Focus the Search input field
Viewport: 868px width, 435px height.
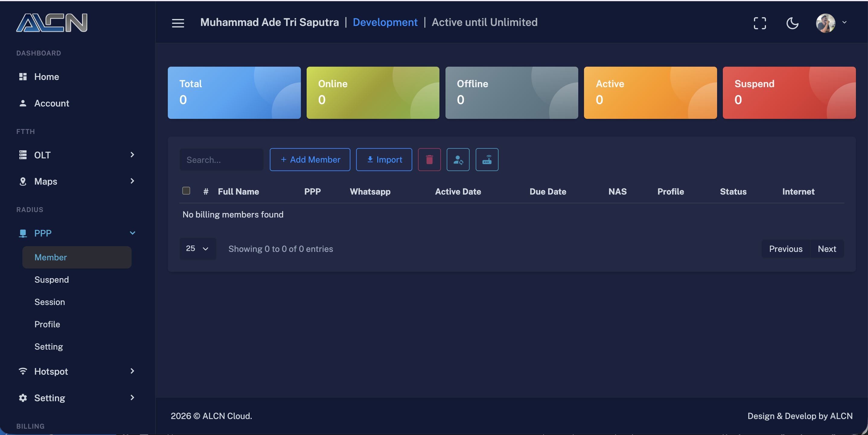(222, 160)
